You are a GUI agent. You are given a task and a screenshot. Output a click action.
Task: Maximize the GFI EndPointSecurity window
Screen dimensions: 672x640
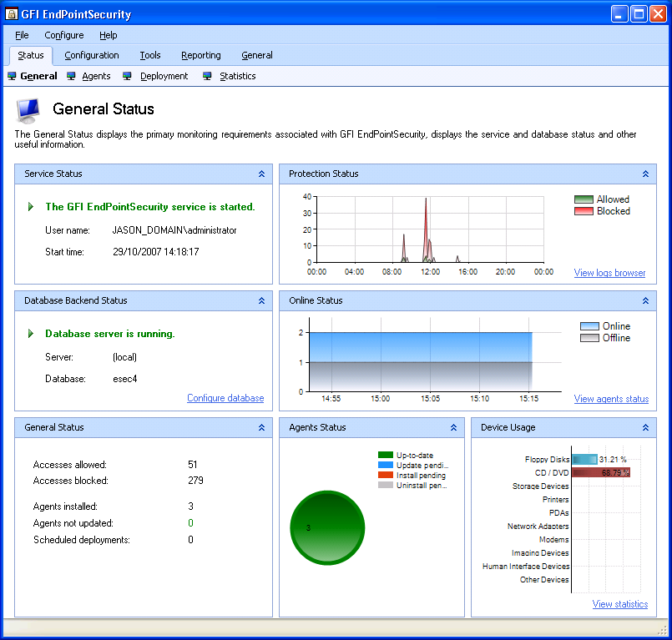[x=639, y=14]
